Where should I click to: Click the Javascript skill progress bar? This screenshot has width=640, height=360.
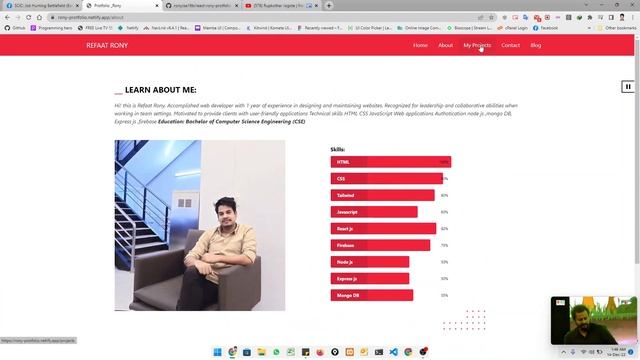point(374,212)
